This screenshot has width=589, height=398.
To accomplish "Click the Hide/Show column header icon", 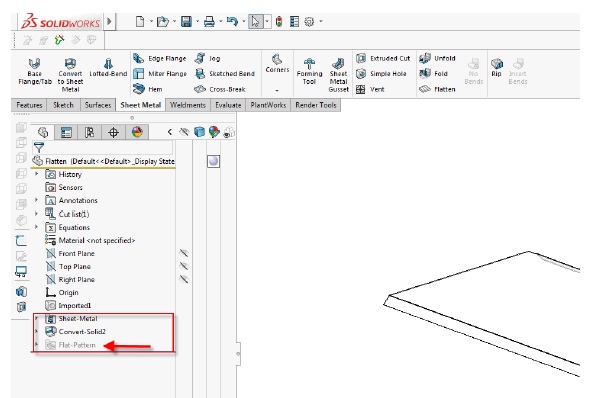I will (x=184, y=132).
